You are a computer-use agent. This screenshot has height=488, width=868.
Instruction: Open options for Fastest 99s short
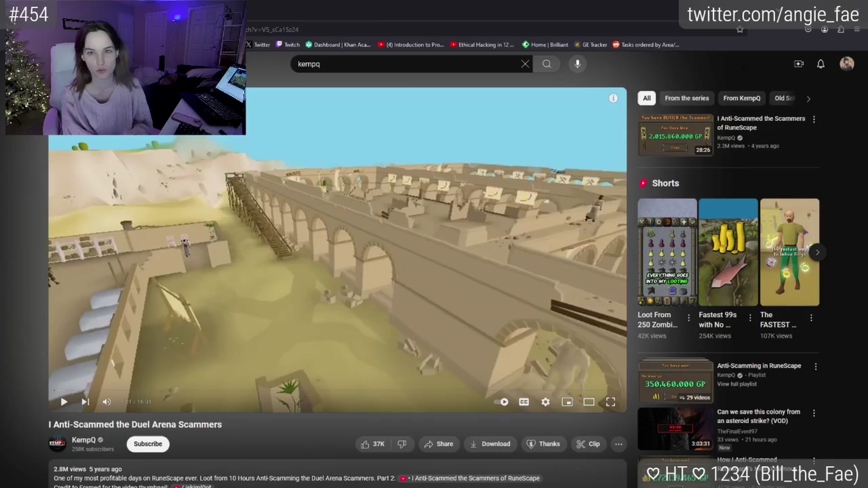pyautogui.click(x=750, y=318)
